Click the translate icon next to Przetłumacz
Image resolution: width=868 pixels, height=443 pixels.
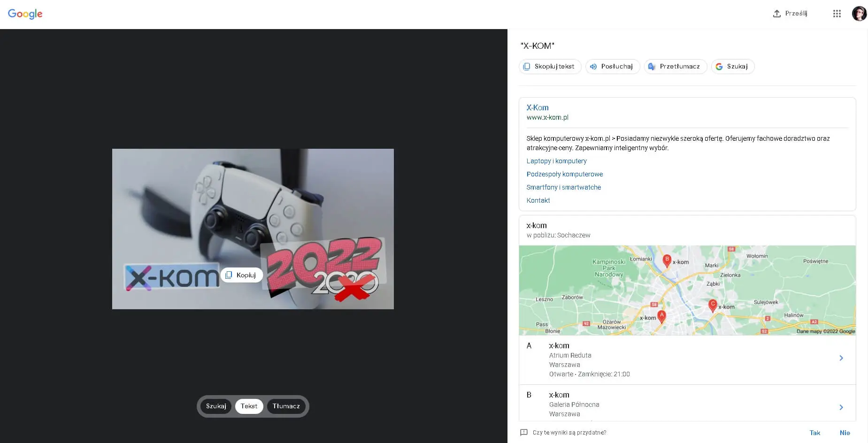tap(652, 66)
